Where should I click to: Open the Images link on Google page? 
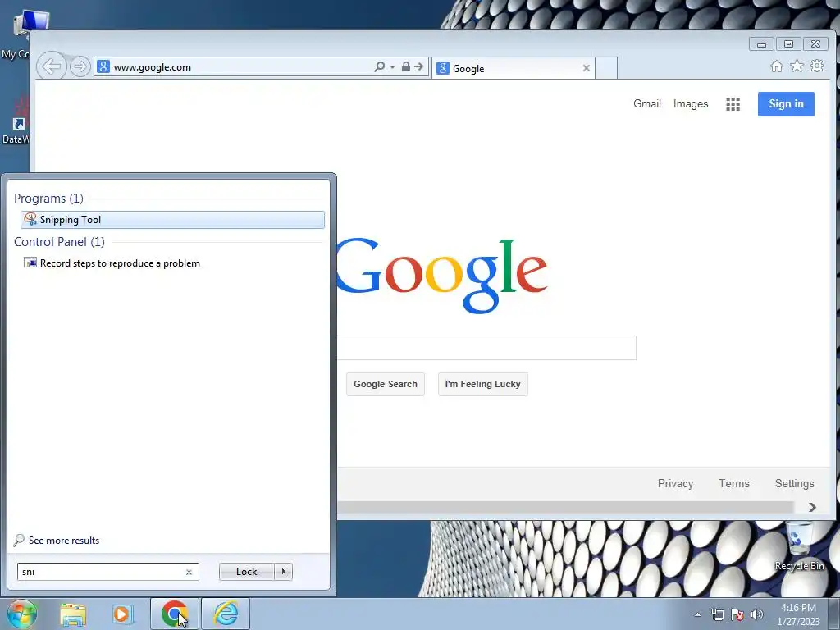tap(691, 103)
